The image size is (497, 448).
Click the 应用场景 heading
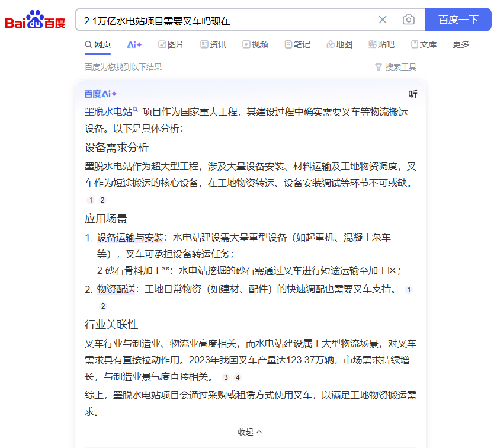[106, 219]
